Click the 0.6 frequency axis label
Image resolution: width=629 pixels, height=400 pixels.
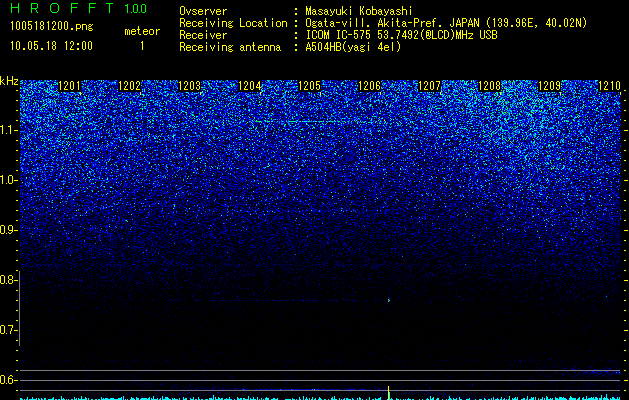pyautogui.click(x=8, y=380)
